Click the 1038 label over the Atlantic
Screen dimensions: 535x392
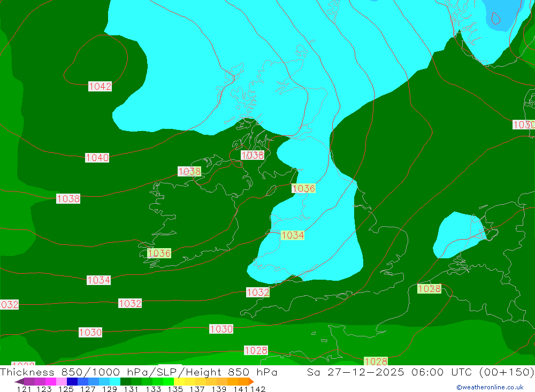tap(68, 198)
